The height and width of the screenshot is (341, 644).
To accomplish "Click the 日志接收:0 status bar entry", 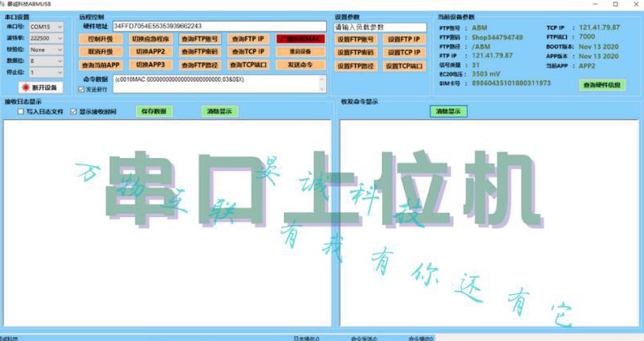I will (307, 339).
